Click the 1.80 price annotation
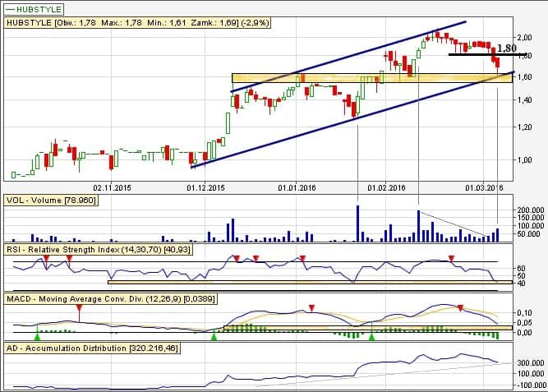548x392 pixels. pyautogui.click(x=507, y=48)
